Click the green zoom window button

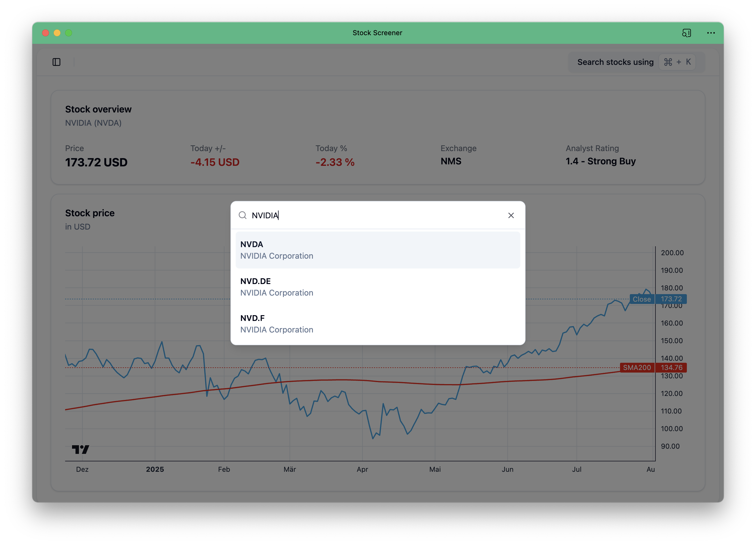tap(69, 33)
